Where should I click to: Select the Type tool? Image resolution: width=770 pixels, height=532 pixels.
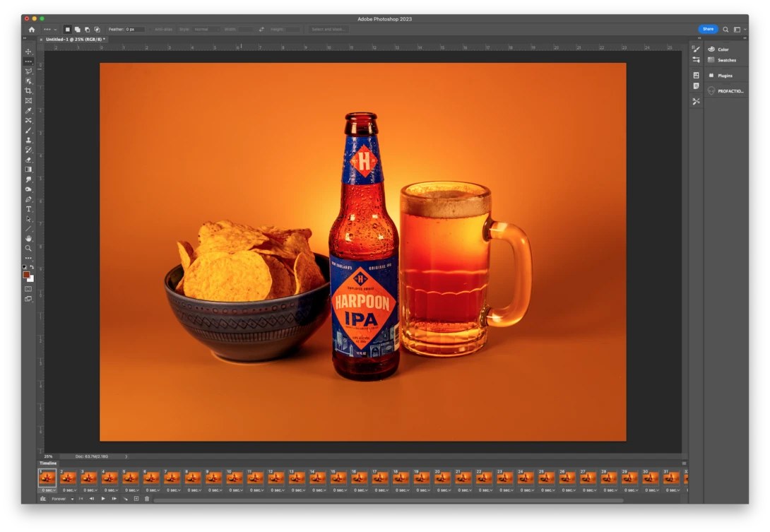[28, 209]
